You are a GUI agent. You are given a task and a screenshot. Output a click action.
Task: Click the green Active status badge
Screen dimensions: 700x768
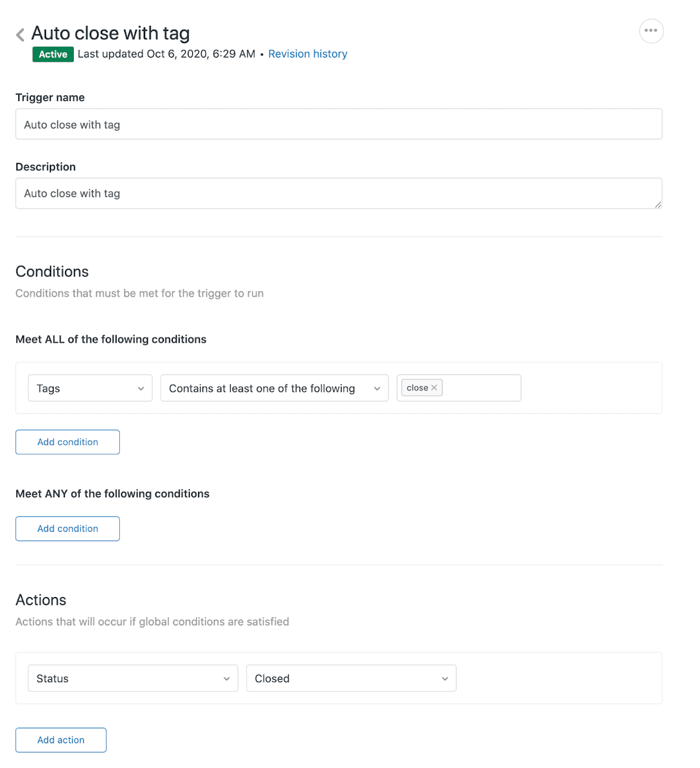[x=52, y=54]
